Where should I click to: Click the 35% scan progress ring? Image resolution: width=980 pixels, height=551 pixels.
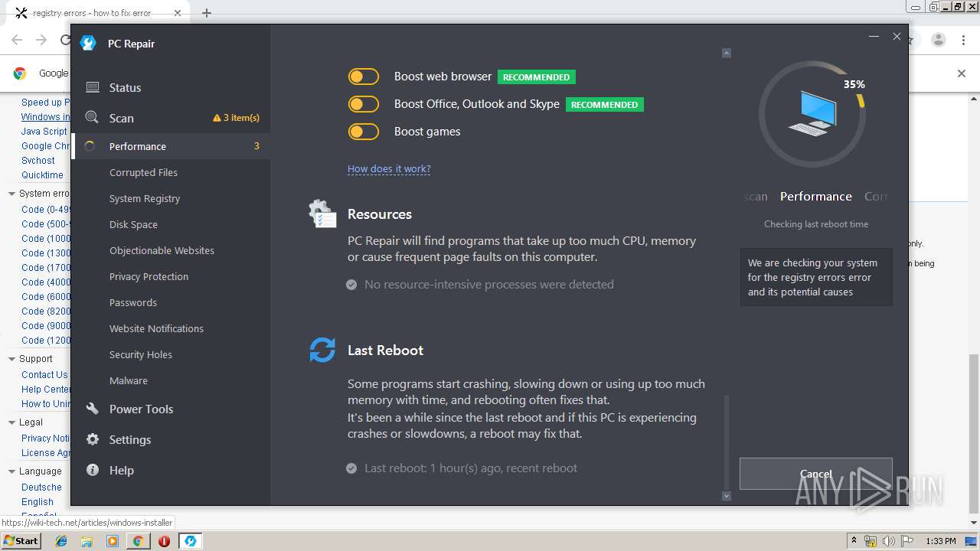812,114
